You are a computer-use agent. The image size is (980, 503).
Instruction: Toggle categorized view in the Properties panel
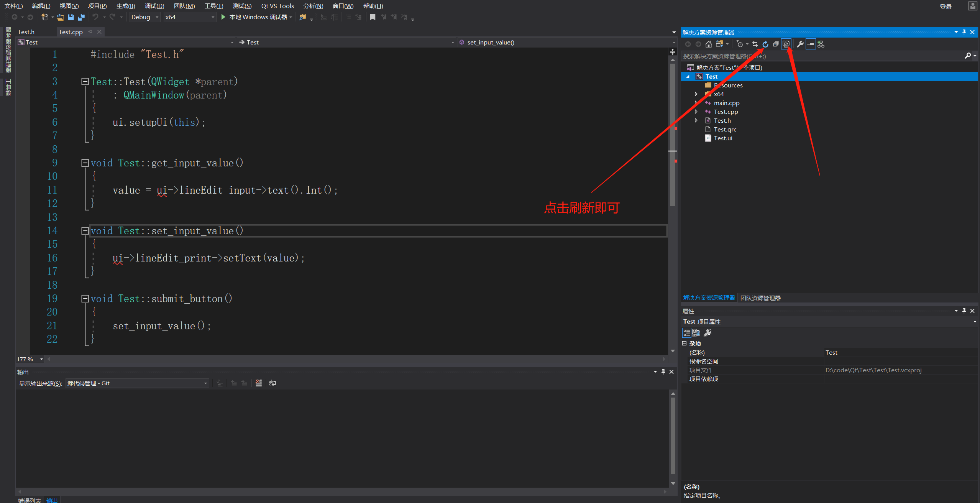pyautogui.click(x=686, y=333)
